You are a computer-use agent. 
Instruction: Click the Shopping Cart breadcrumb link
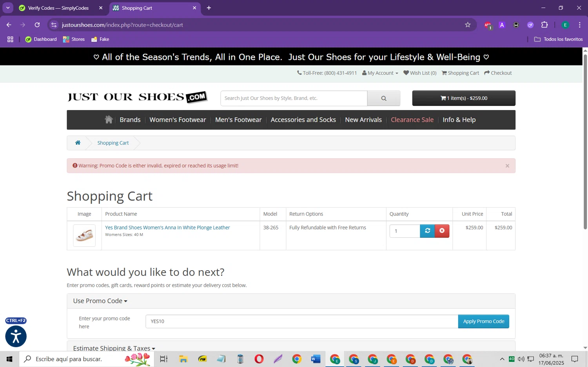pos(113,143)
